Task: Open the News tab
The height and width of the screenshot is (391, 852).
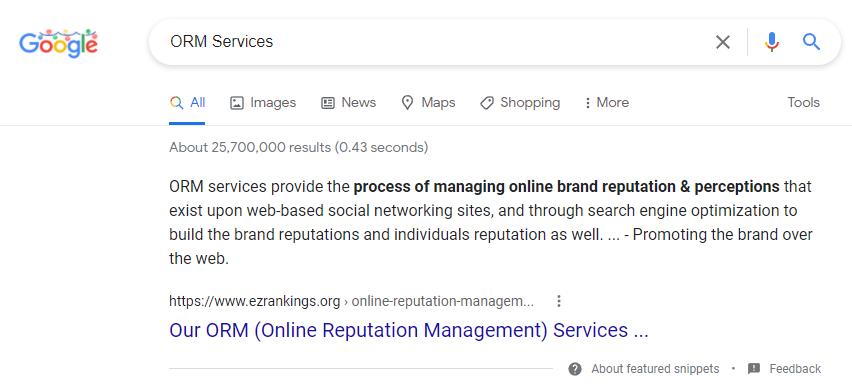Action: tap(348, 103)
